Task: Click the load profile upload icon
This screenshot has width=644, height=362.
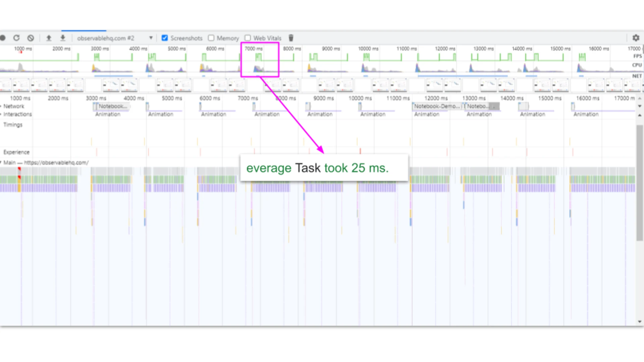Action: tap(49, 38)
